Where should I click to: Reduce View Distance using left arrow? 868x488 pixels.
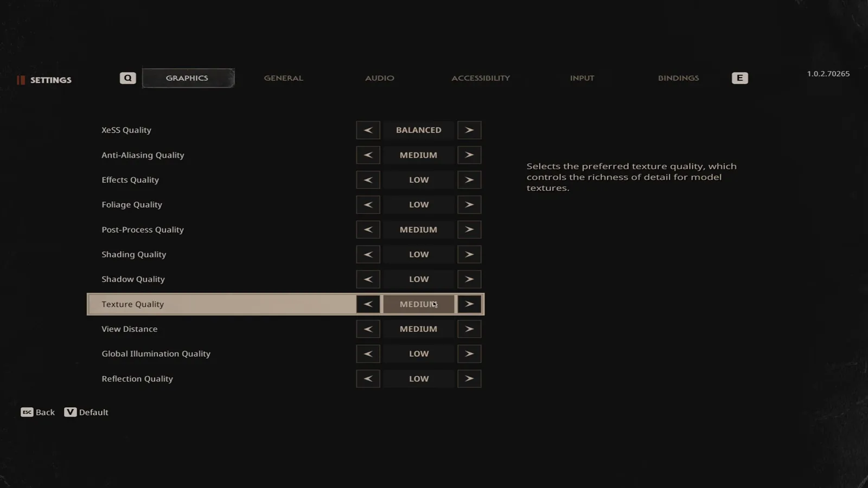(368, 329)
